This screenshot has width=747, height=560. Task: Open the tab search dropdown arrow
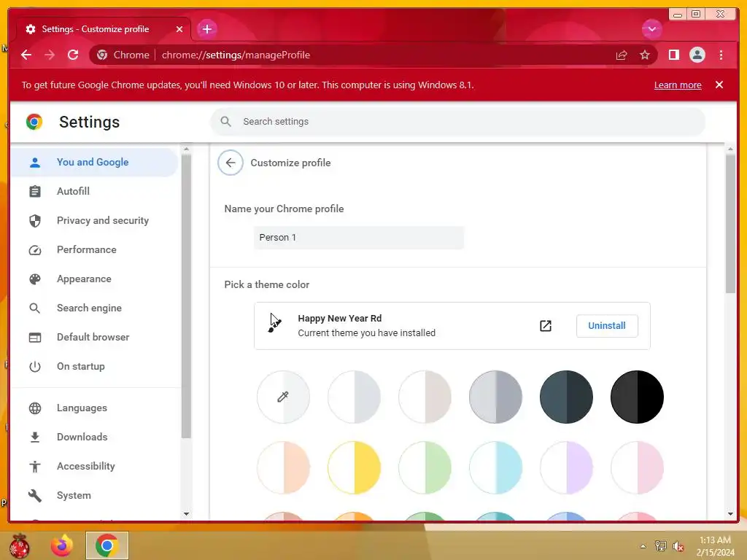point(651,29)
